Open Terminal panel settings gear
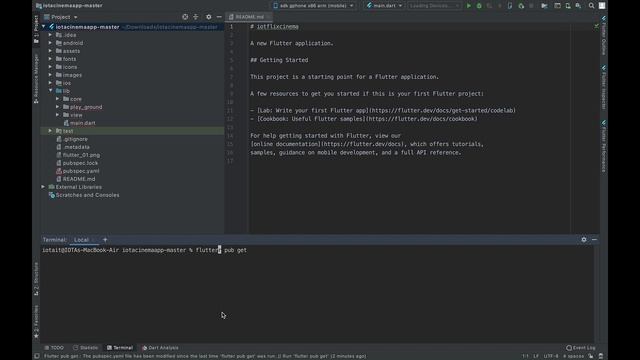 (584, 240)
